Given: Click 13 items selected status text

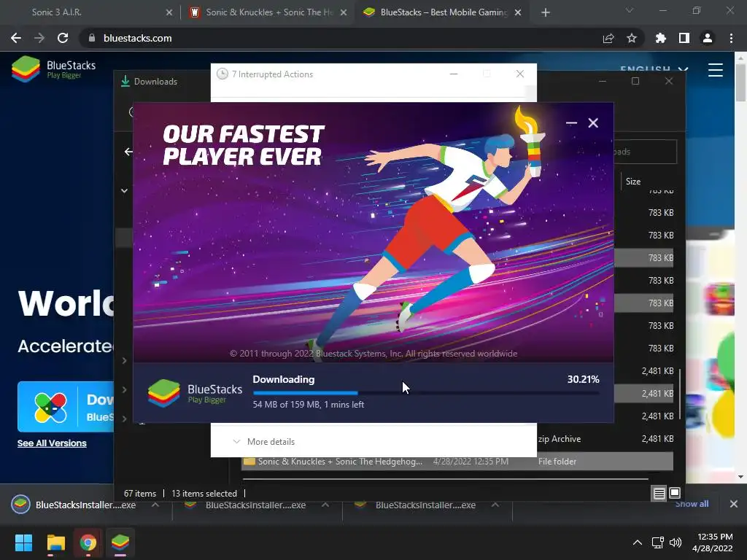Looking at the screenshot, I should click(204, 494).
